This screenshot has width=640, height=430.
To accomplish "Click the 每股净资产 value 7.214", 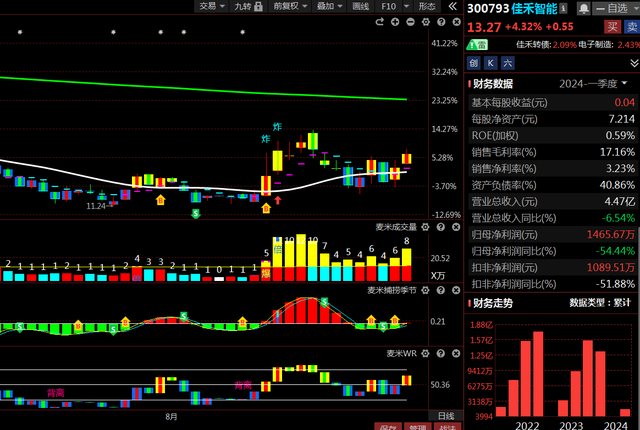I will click(622, 119).
